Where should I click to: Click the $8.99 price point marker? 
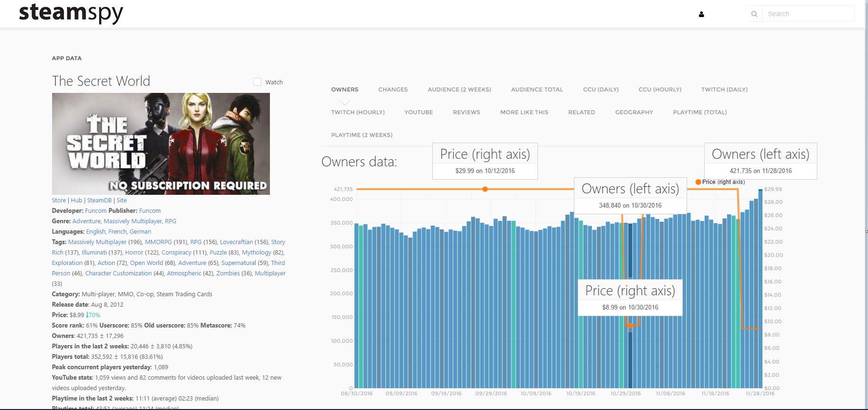(630, 326)
